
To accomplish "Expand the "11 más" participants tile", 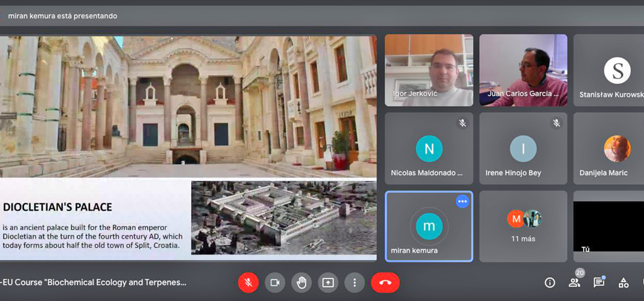I will pos(523,226).
